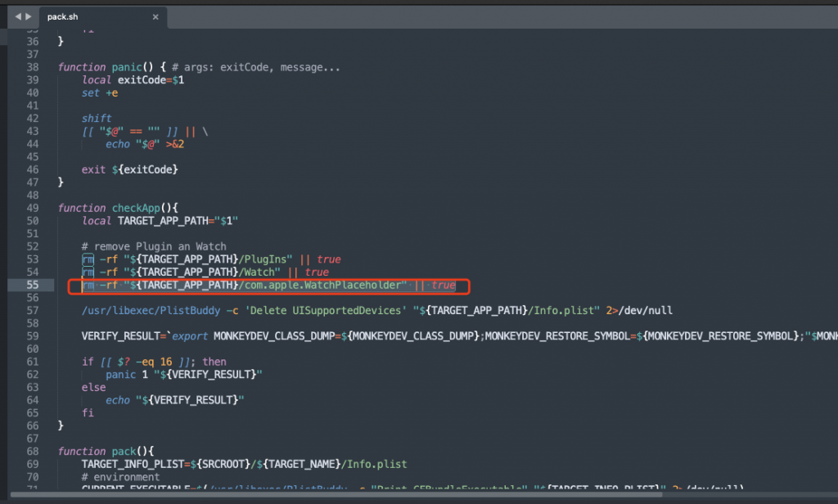
Task: Click the '# remove Plugin an Watch' comment
Action: coord(154,246)
